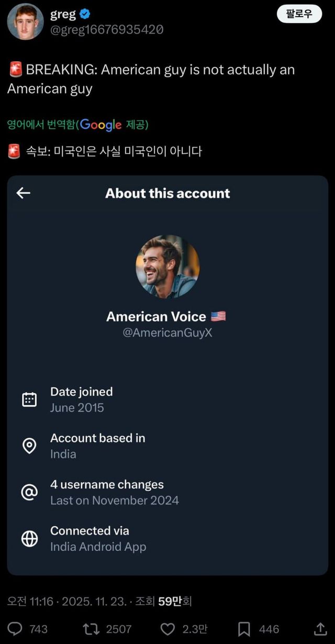The image size is (335, 644).
Task: Click the @ icon next to username changes
Action: point(29,492)
